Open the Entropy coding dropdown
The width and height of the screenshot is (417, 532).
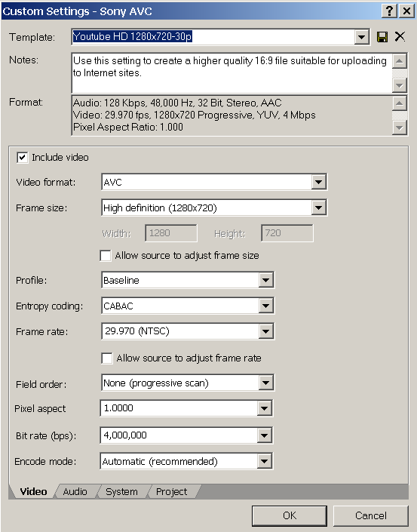coord(265,306)
